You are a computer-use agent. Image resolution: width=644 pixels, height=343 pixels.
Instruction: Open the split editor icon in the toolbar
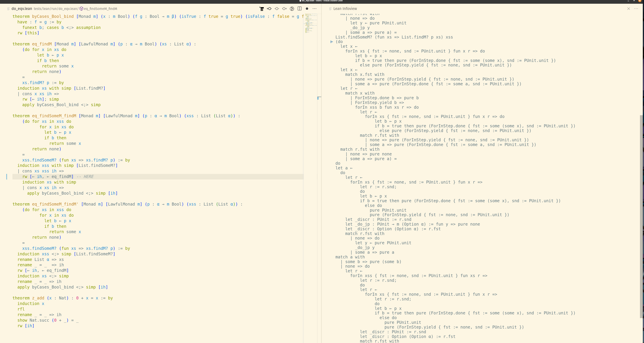coord(299,9)
